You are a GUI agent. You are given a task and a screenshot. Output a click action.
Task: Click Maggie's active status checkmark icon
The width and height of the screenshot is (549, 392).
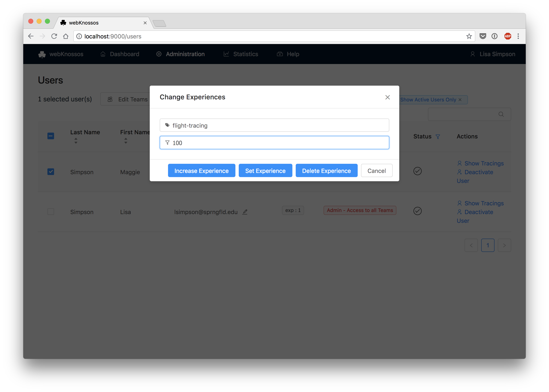tap(417, 171)
